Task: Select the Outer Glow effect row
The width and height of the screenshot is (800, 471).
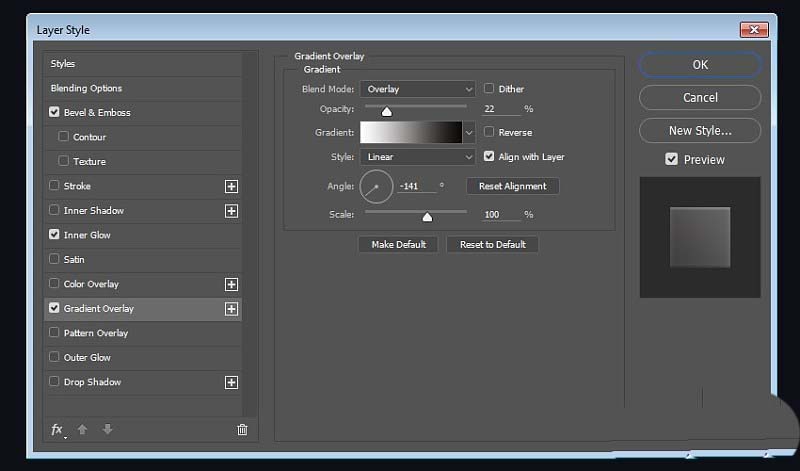Action: [x=142, y=357]
